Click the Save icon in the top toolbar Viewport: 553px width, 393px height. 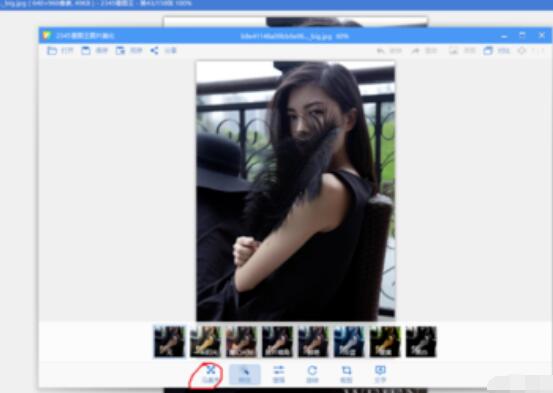(86, 50)
